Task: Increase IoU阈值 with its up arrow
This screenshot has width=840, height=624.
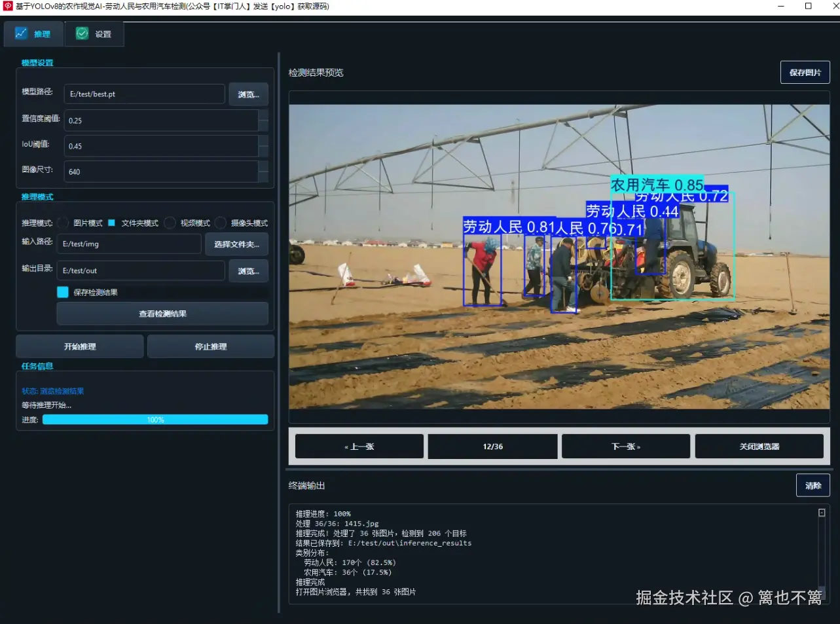Action: [x=263, y=141]
